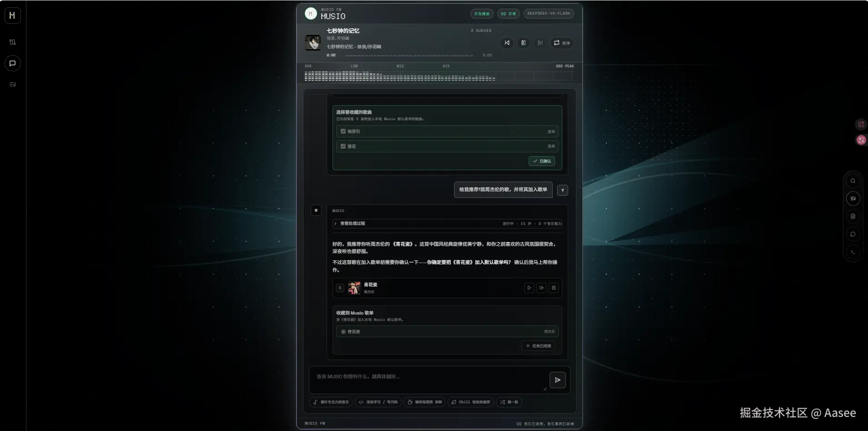Click the round MUSIO avatar logo
This screenshot has height=431, width=868.
click(x=311, y=14)
